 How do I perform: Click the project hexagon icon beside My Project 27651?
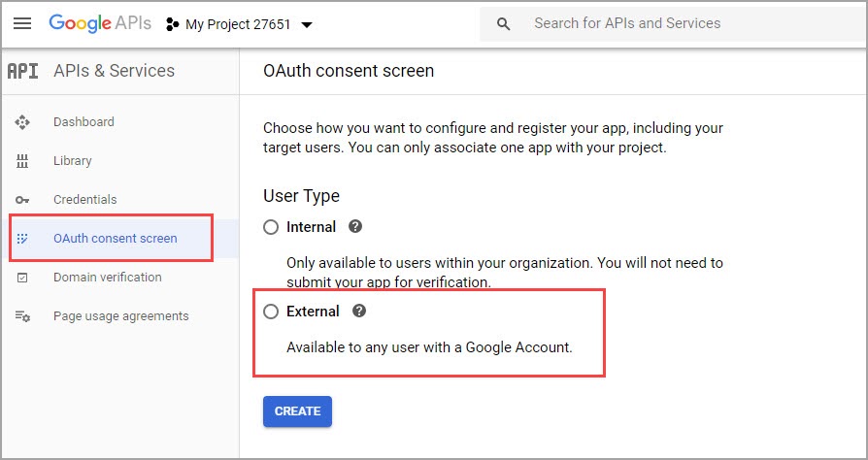point(172,24)
